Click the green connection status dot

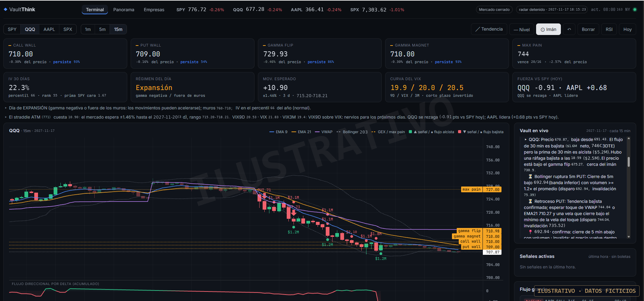tap(635, 10)
